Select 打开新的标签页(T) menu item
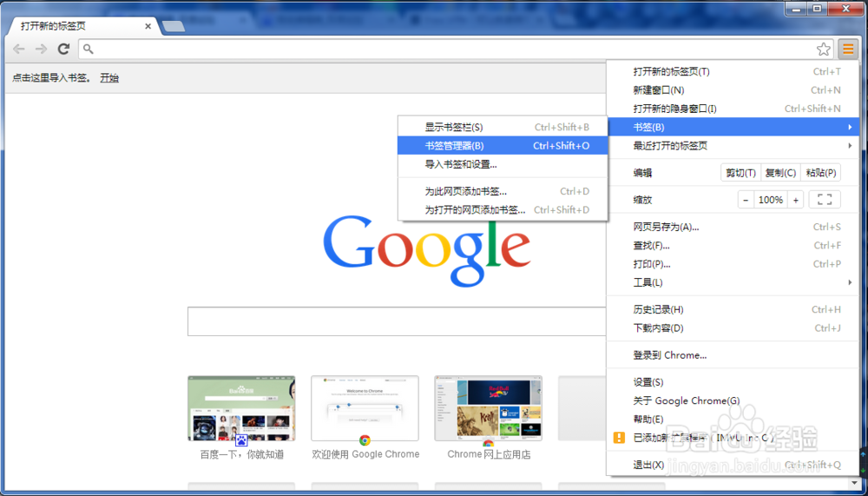 click(734, 71)
